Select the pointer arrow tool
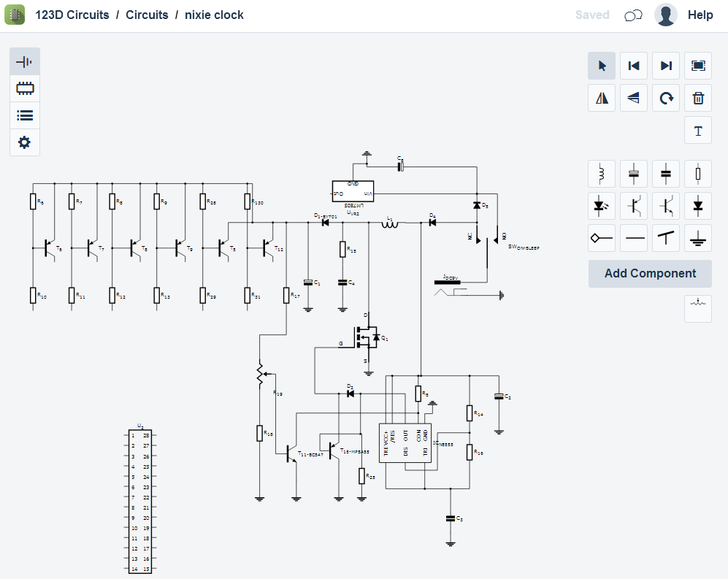This screenshot has height=579, width=728. (x=602, y=66)
